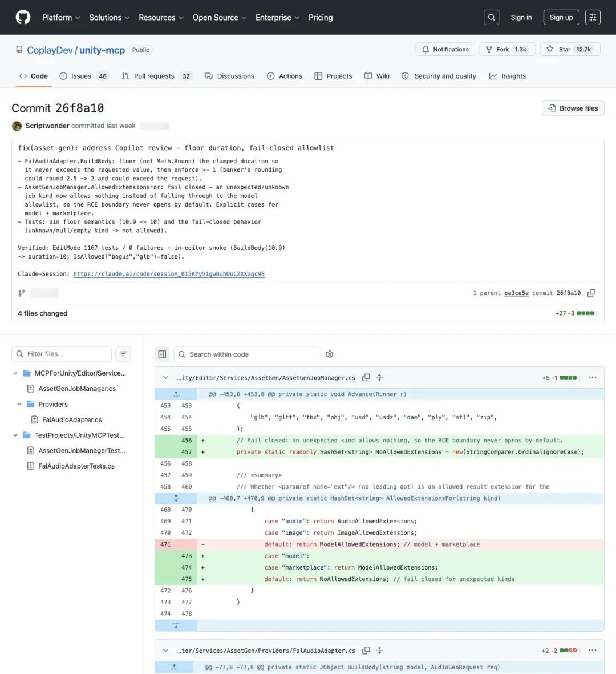Click the Notifications bell button
The image size is (616, 674).
click(x=445, y=50)
